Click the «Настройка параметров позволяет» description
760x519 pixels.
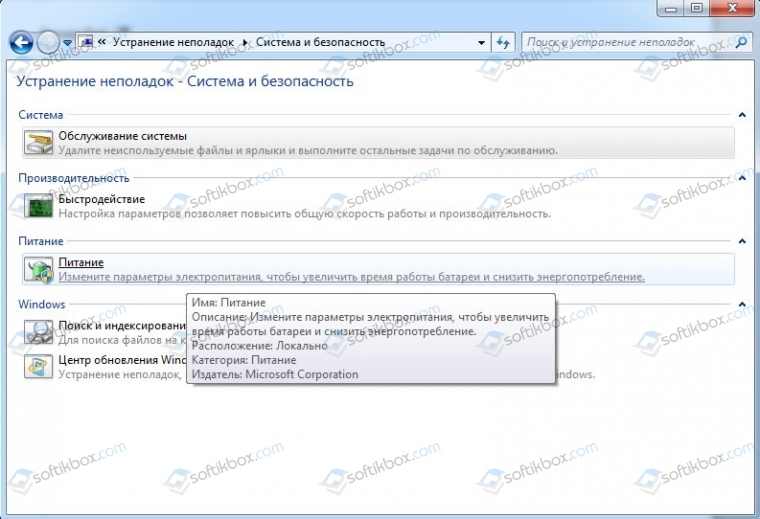(x=304, y=214)
